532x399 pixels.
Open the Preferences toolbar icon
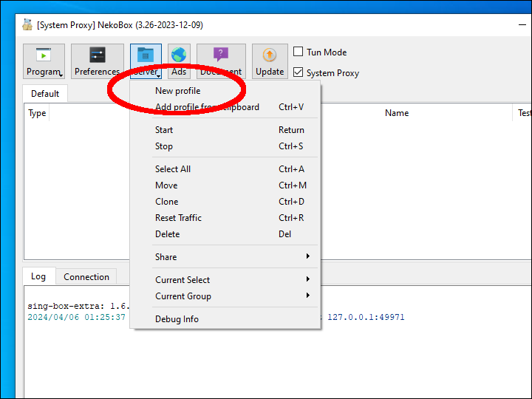point(97,61)
